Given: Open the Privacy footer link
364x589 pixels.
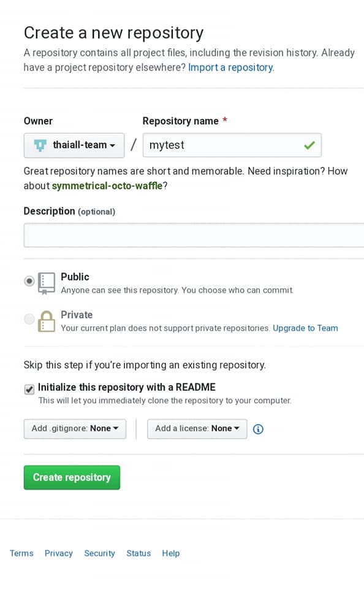Looking at the screenshot, I should pos(59,553).
